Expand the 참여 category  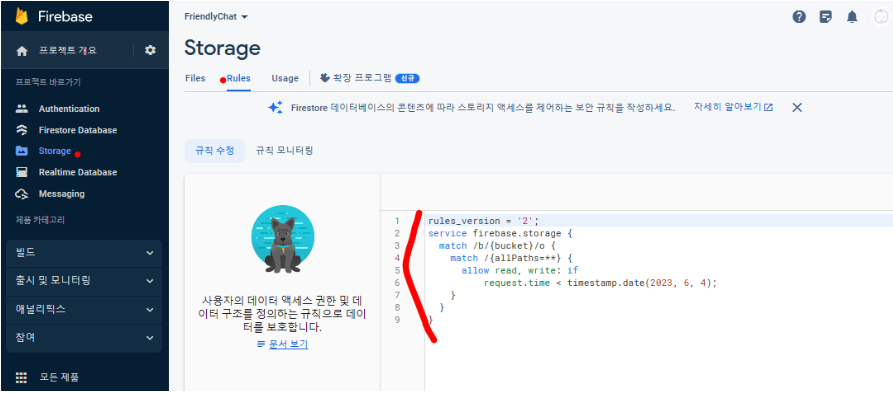84,338
